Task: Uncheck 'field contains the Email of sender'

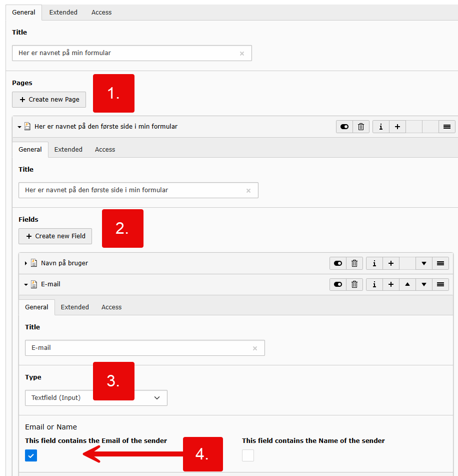Action: 31,455
